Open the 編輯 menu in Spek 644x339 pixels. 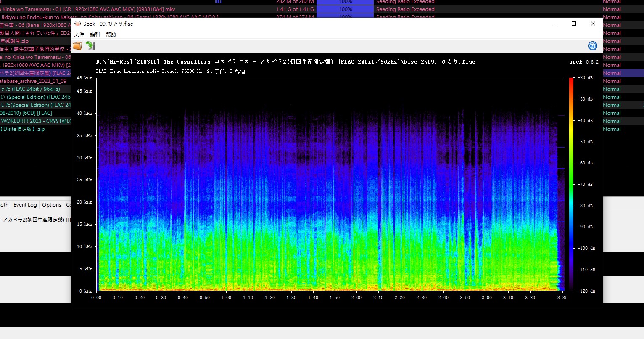(95, 34)
